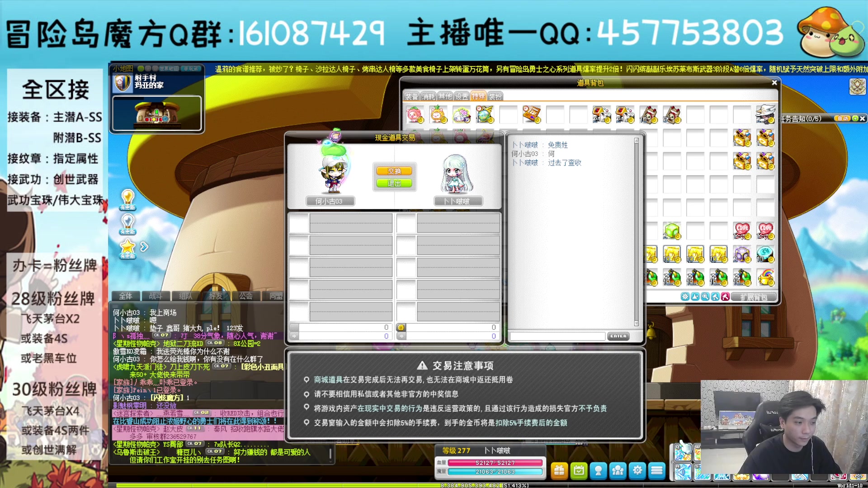
Task: Switch to the 其他 tab in the backpack
Action: [x=445, y=96]
